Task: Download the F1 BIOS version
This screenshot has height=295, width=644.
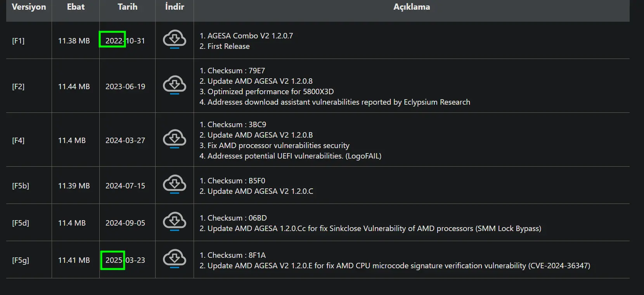Action: (175, 39)
